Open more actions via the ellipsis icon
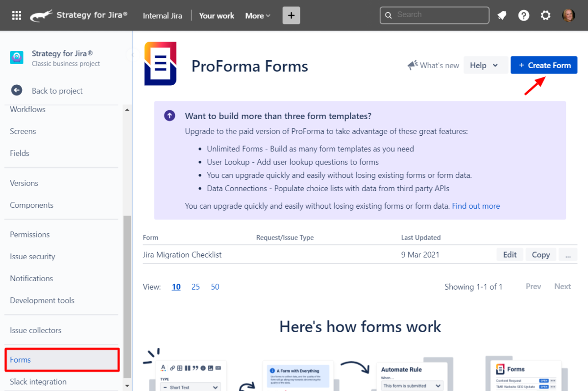 (x=568, y=254)
